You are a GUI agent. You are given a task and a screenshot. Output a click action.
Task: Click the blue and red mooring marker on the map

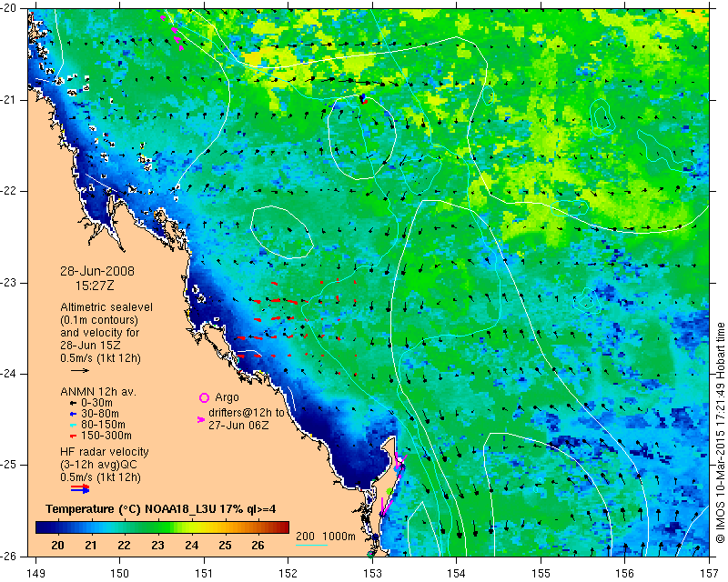363,98
